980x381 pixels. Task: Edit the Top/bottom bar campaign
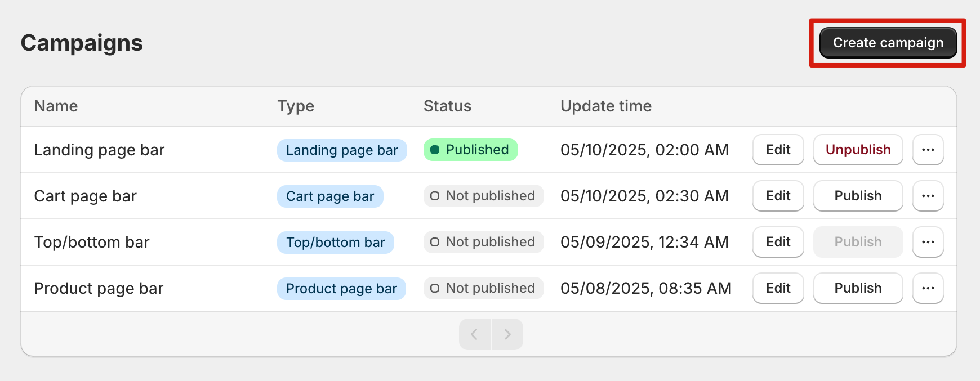click(778, 242)
